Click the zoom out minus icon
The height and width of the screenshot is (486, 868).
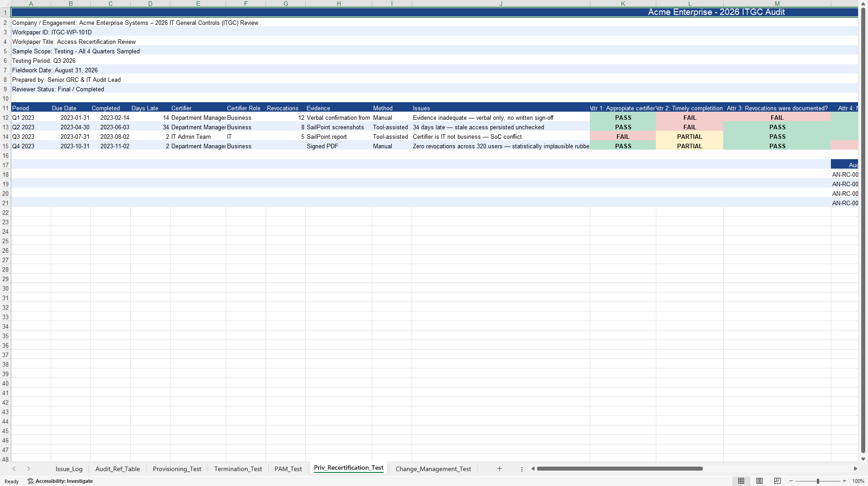[x=791, y=481]
